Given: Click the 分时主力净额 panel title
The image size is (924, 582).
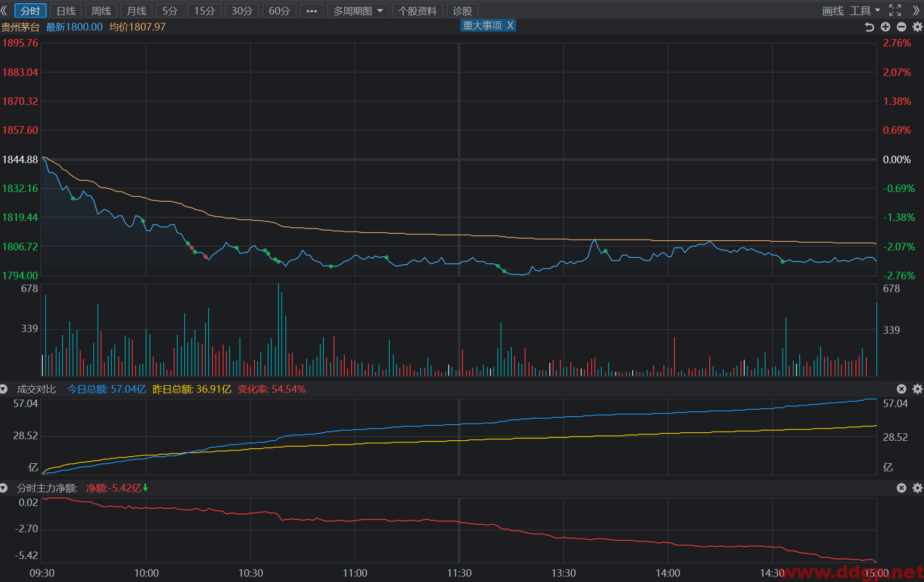Looking at the screenshot, I should (x=47, y=488).
